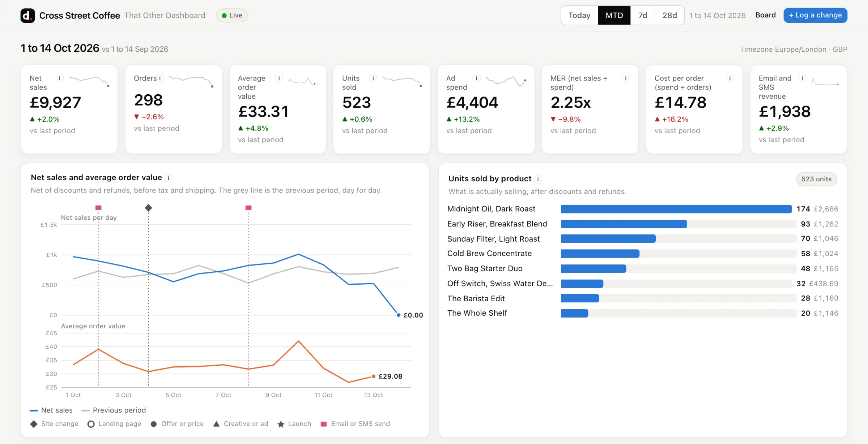The height and width of the screenshot is (444, 868).
Task: Click the Early Riser, Breakfast Blend bar
Action: (624, 224)
